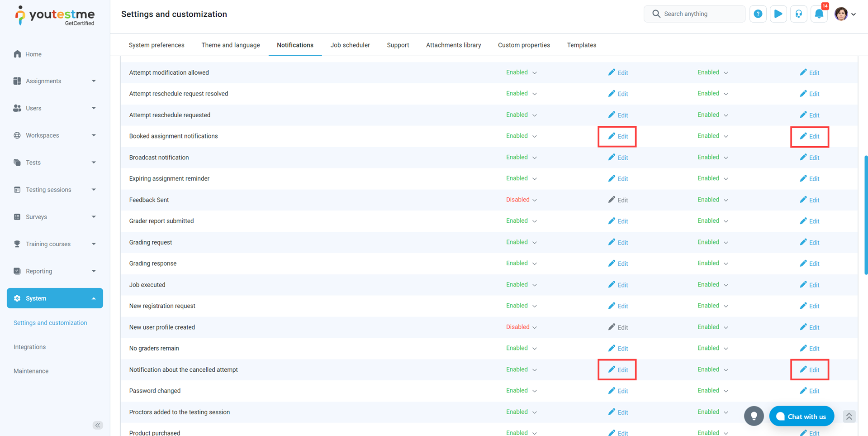Open the Custom properties tab

pyautogui.click(x=524, y=45)
